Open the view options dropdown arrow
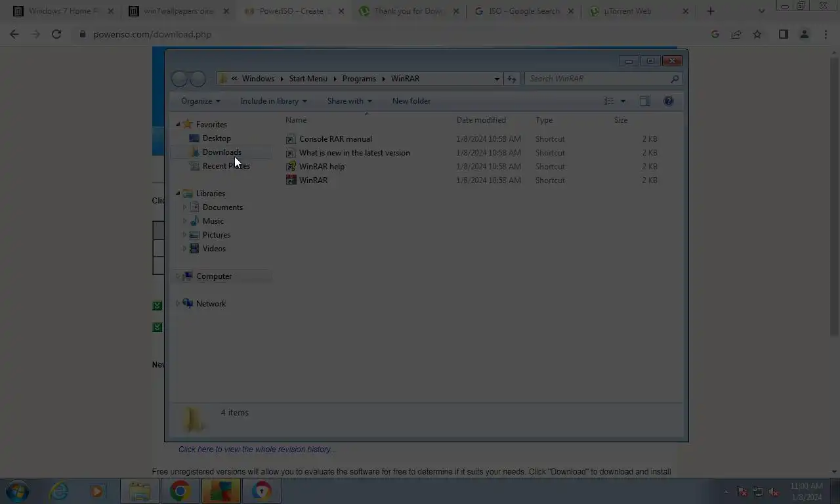This screenshot has height=504, width=840. (x=623, y=101)
